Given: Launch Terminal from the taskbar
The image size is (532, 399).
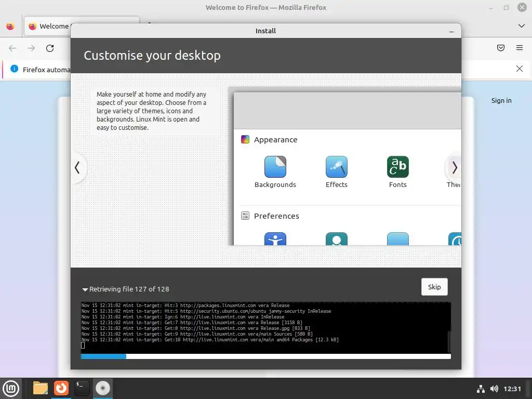Looking at the screenshot, I should pyautogui.click(x=82, y=388).
